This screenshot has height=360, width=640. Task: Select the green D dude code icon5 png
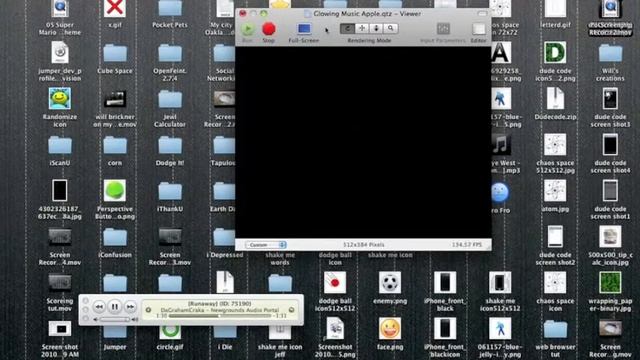555,53
